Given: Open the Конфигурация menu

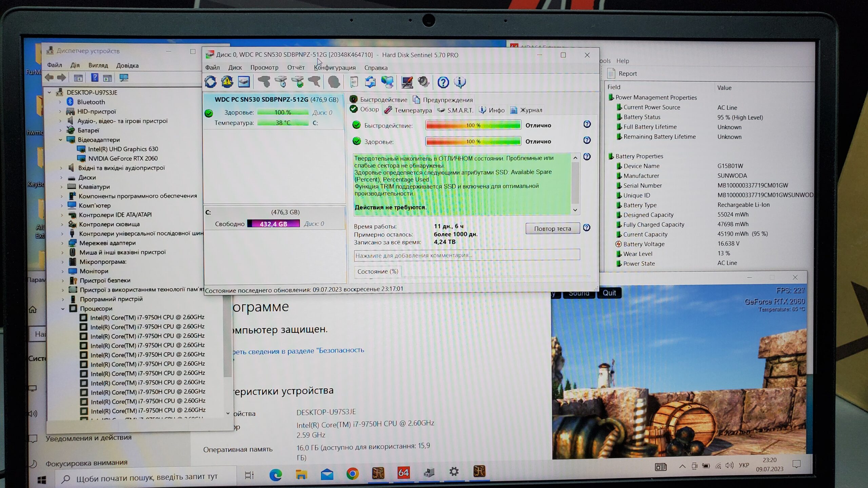Looking at the screenshot, I should pyautogui.click(x=335, y=67).
